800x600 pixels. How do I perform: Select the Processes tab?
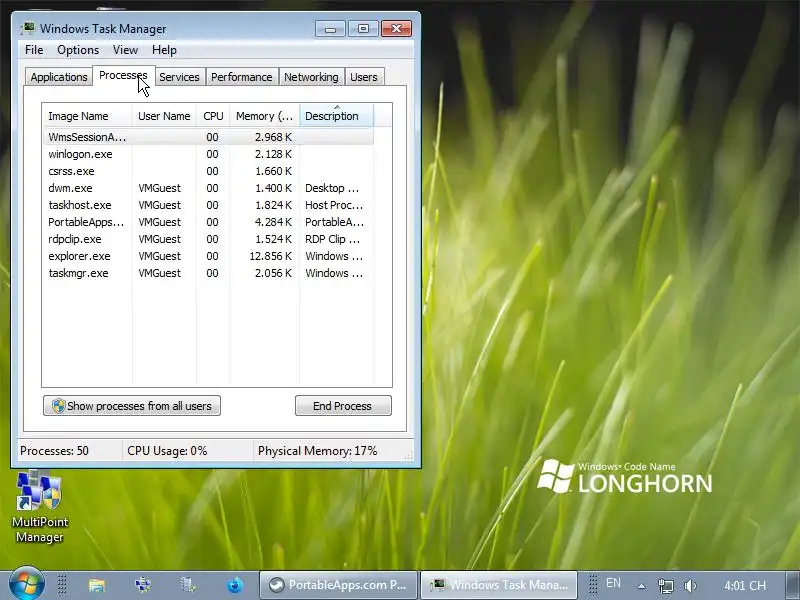pyautogui.click(x=123, y=75)
